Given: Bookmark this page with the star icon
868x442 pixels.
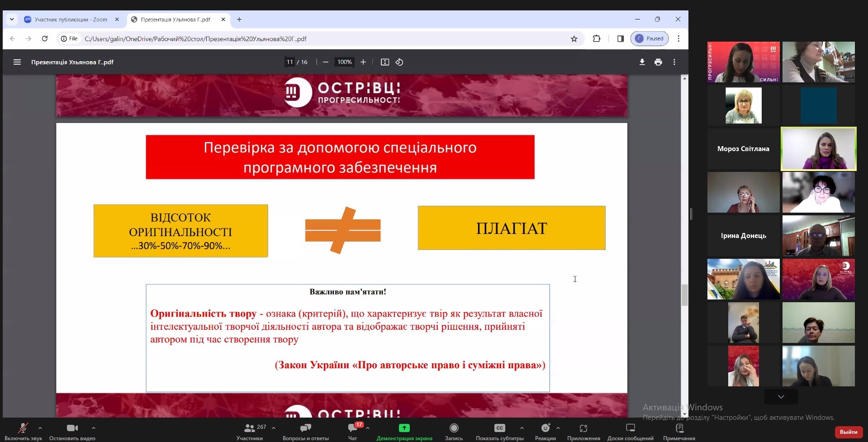Looking at the screenshot, I should 574,39.
